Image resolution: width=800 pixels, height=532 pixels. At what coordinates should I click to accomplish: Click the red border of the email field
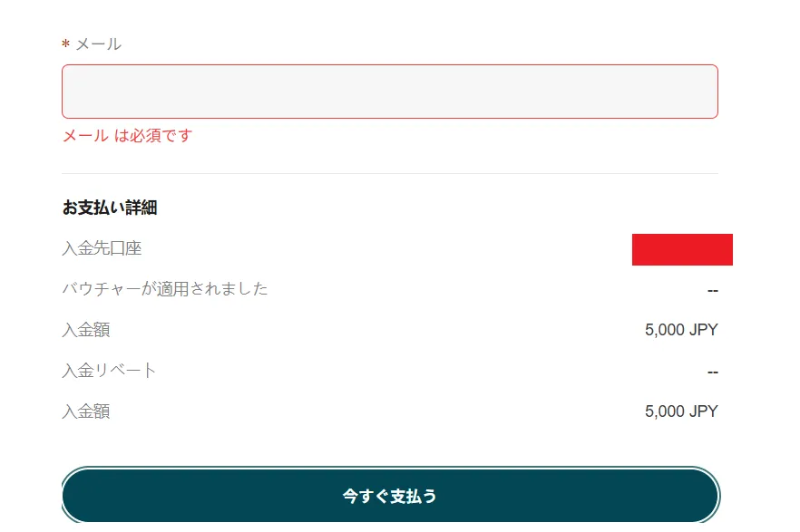390,64
